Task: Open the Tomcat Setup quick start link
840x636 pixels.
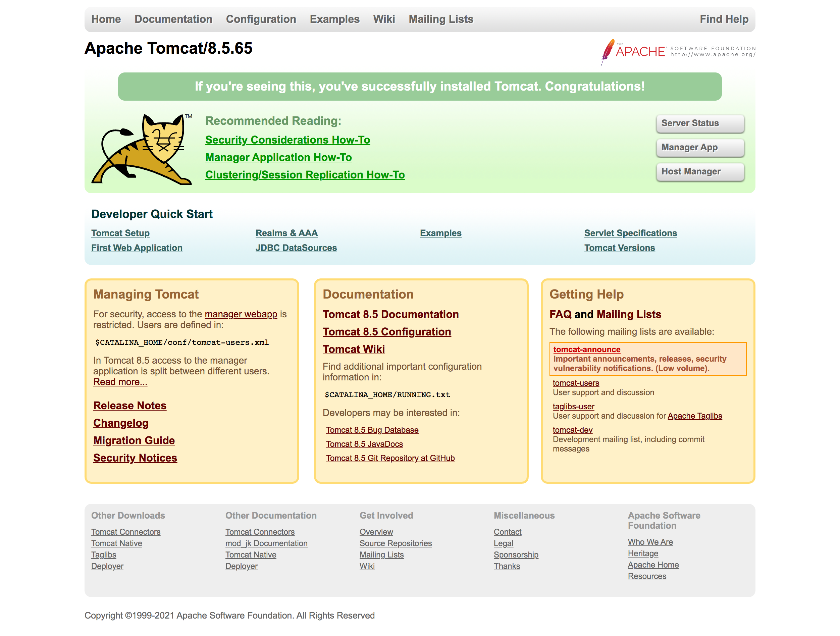Action: pos(120,233)
